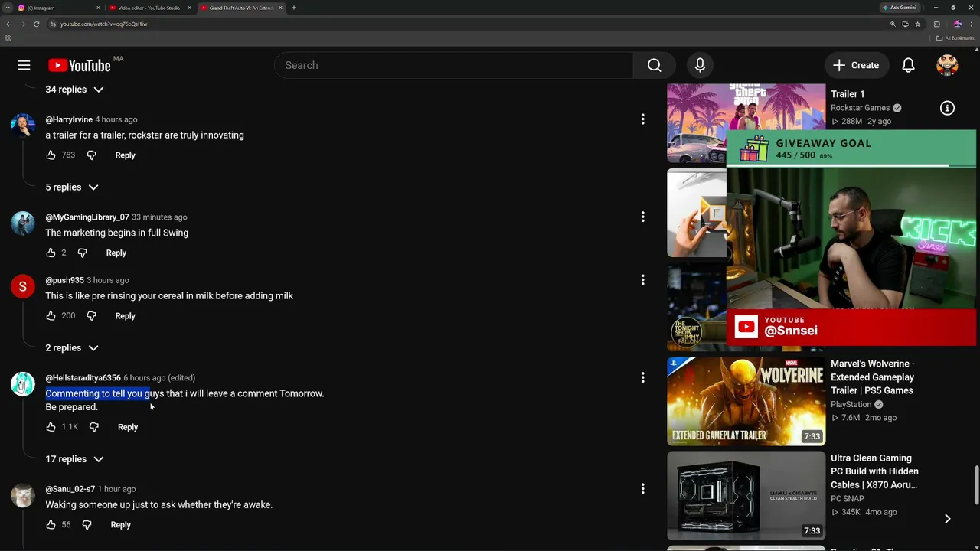This screenshot has height=551, width=980.
Task: Show next videos with the right chevron
Action: click(x=947, y=519)
